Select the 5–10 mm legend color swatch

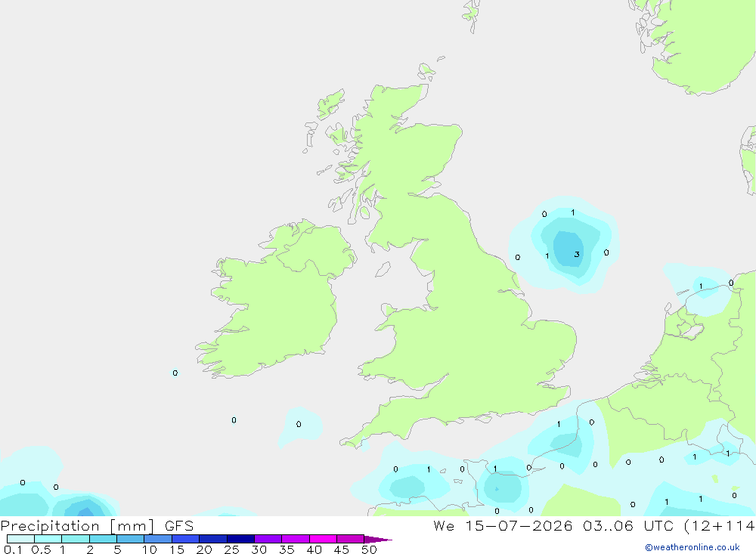pyautogui.click(x=131, y=539)
